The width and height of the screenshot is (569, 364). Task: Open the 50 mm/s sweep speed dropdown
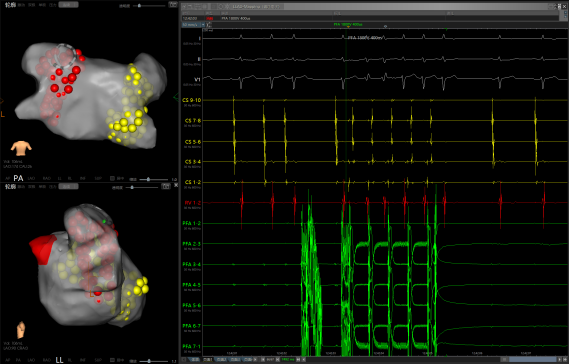[x=193, y=25]
